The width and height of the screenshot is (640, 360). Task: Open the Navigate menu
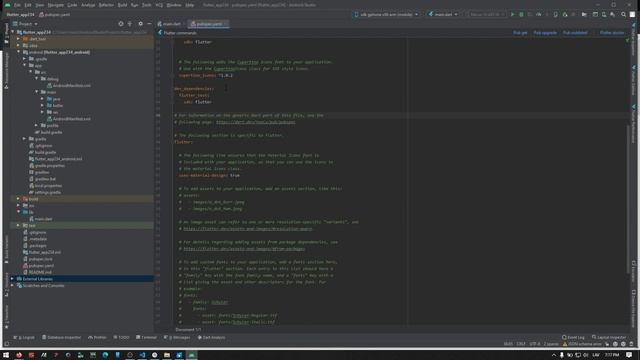(x=56, y=5)
